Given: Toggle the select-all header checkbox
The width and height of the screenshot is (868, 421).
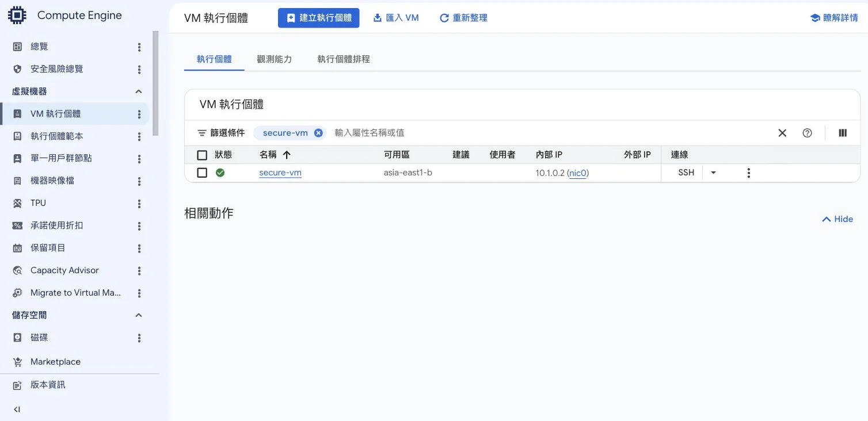Looking at the screenshot, I should [x=202, y=155].
